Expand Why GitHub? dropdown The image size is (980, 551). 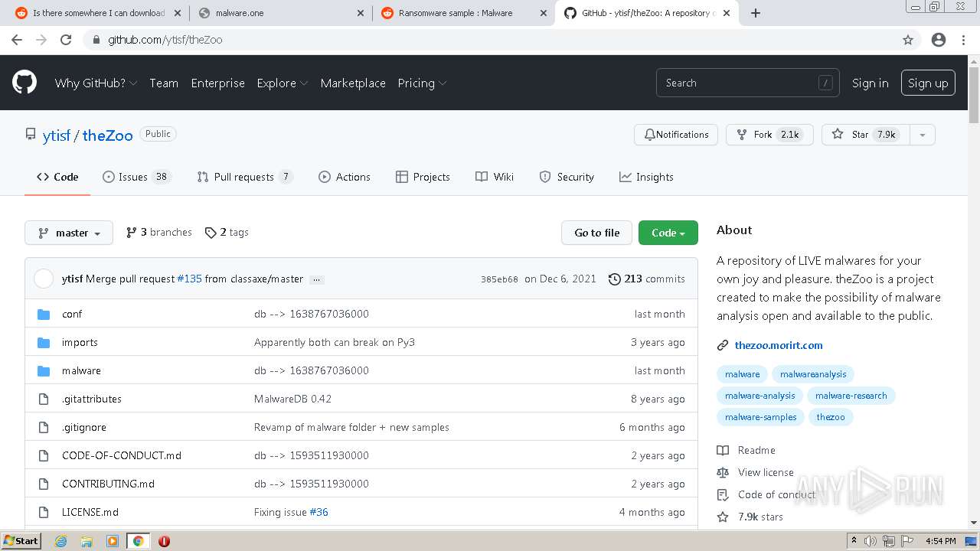pos(96,83)
